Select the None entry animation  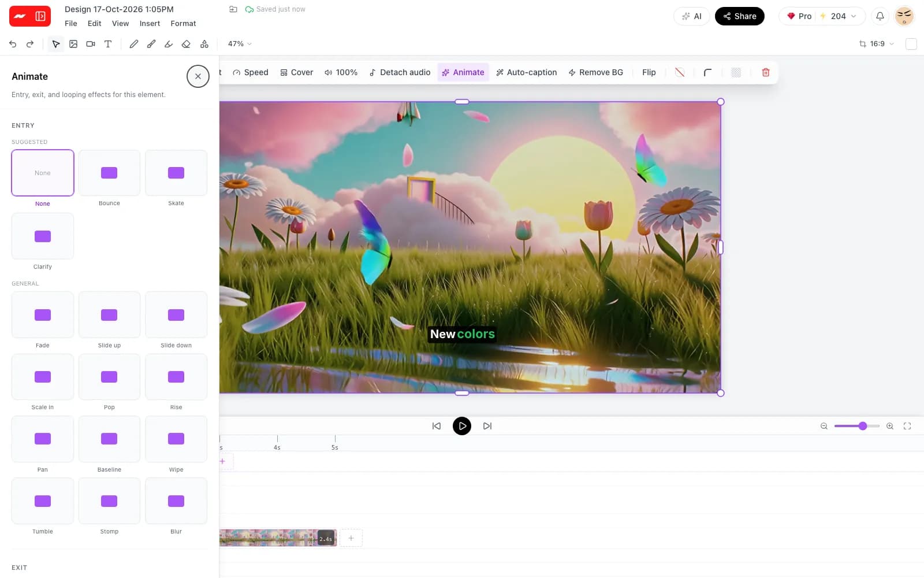[43, 173]
